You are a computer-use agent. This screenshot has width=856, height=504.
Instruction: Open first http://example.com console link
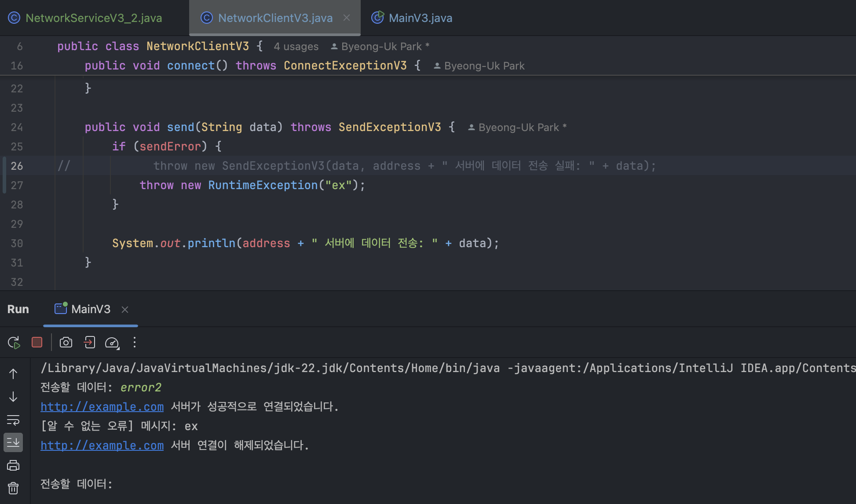pos(102,407)
